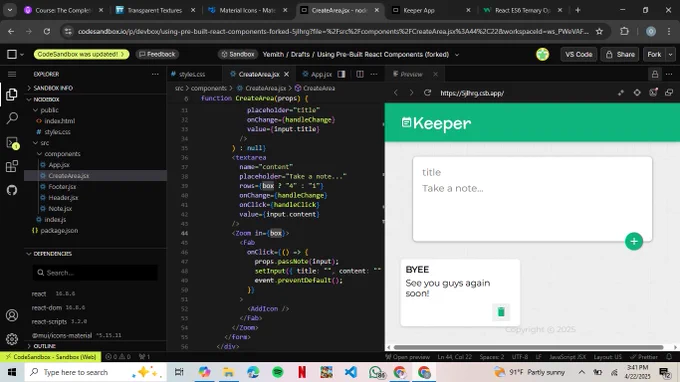Click CodeSandbox was updated banner

(x=81, y=54)
